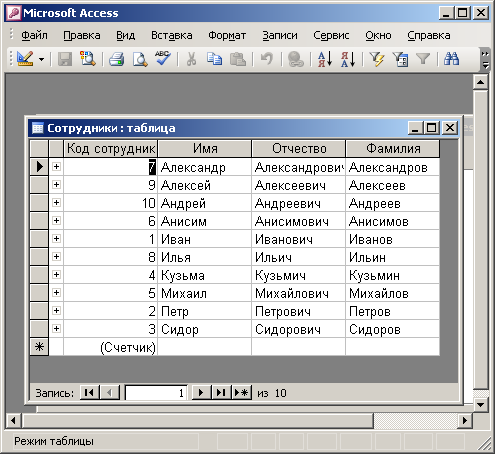Go to first record navigation button
Viewport: 495px width, 454px height.
[89, 393]
